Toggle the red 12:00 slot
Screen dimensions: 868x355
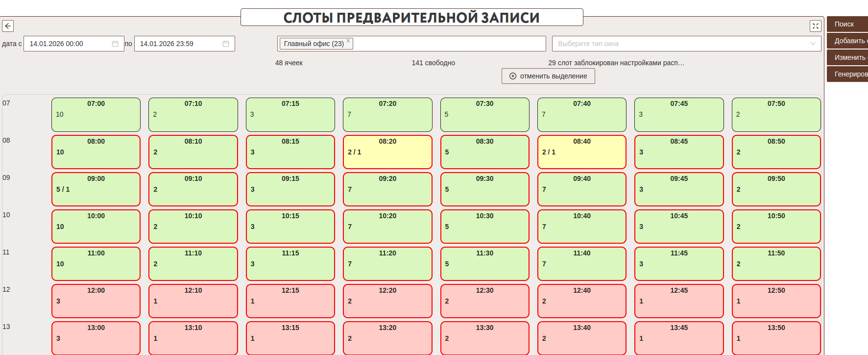(96, 301)
